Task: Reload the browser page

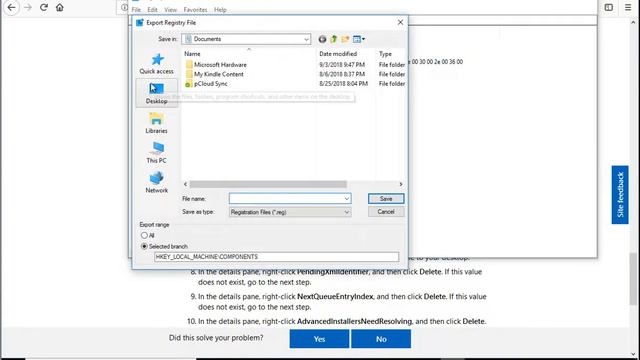Action: coord(44,7)
